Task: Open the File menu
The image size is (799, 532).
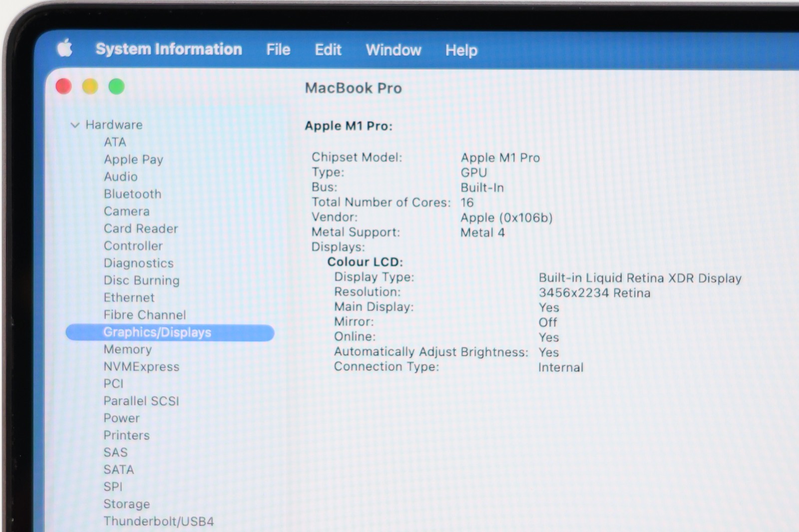Action: click(x=278, y=50)
